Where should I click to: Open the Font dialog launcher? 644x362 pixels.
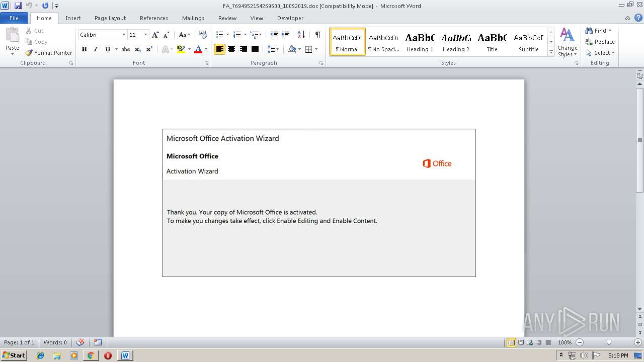206,63
